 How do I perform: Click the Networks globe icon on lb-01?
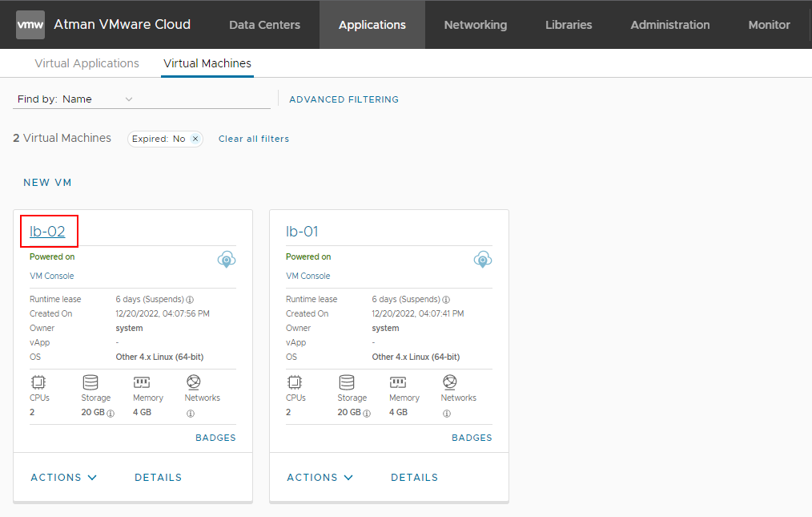[449, 382]
